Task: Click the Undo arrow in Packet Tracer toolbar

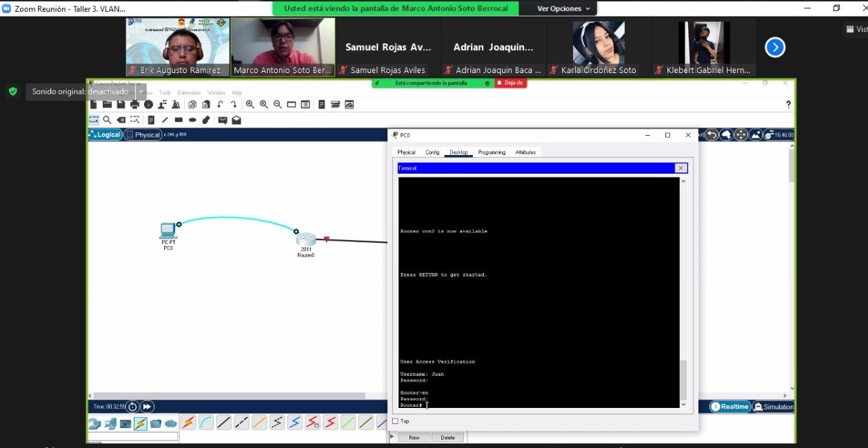Action: coord(220,105)
